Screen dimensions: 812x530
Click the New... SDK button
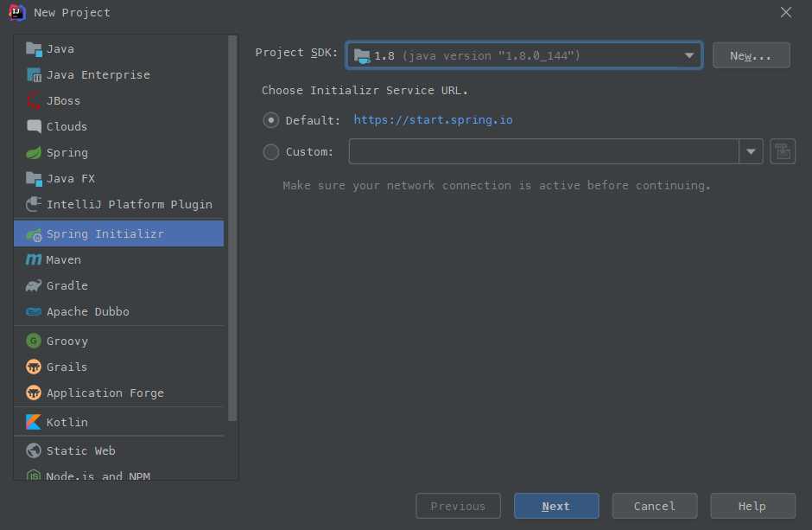coord(751,55)
